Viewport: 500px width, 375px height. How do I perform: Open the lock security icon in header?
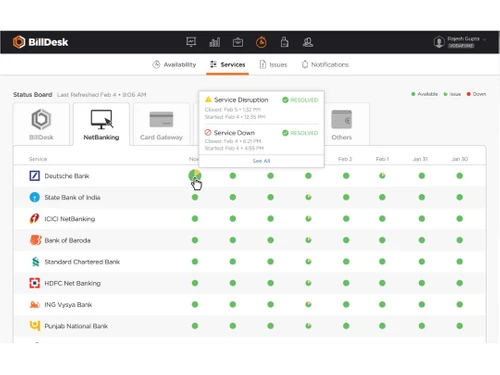tap(284, 42)
